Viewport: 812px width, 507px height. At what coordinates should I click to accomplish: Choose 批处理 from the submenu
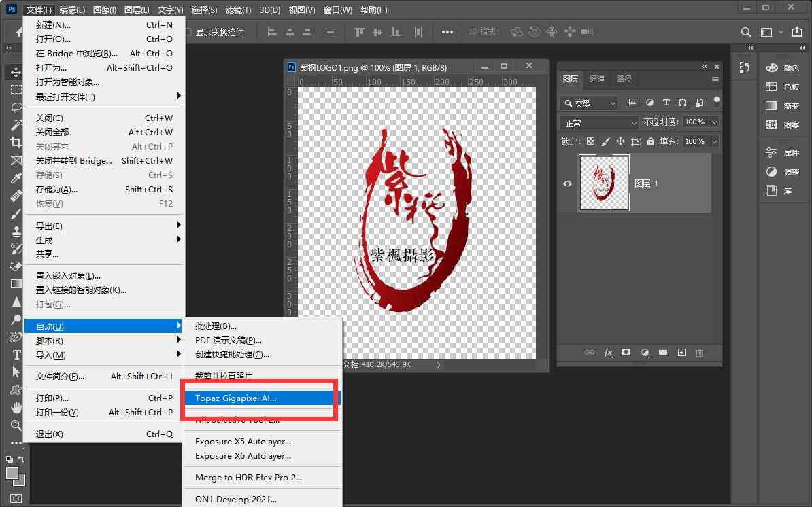point(263,326)
